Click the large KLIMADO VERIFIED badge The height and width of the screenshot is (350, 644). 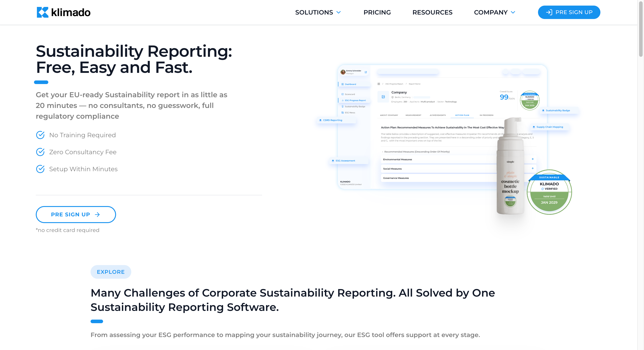tap(549, 192)
